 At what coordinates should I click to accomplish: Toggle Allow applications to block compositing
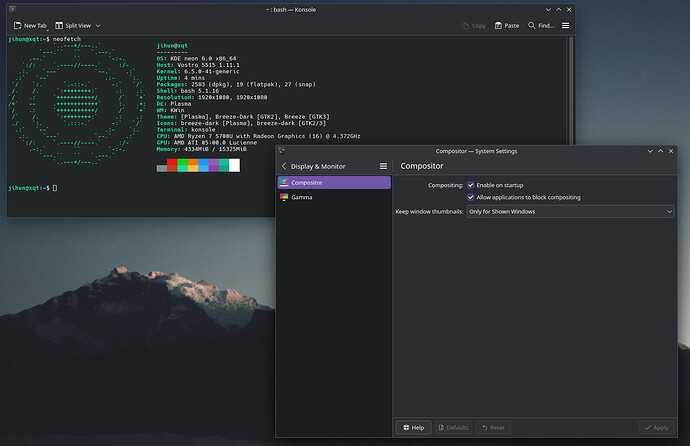pos(470,197)
